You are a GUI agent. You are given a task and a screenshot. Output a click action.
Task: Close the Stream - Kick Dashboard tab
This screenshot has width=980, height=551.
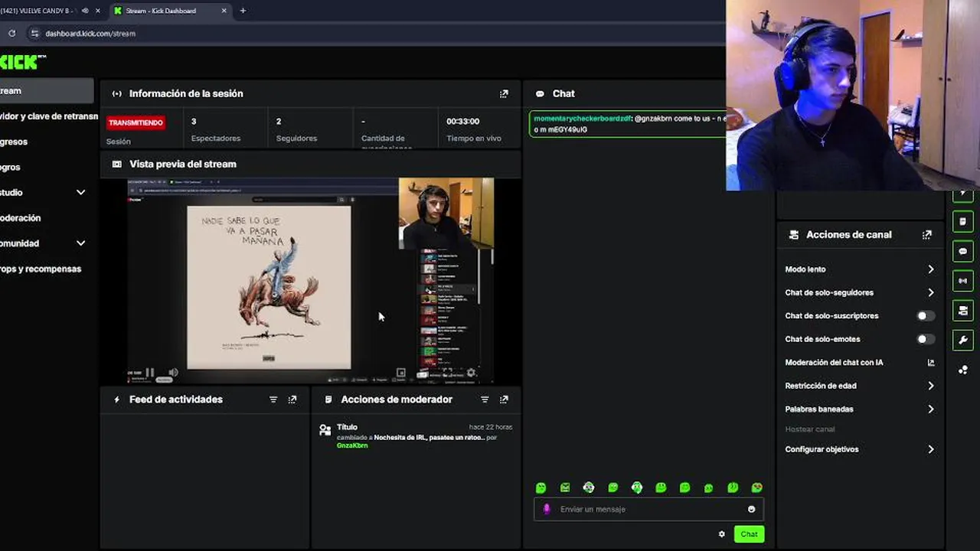pos(224,11)
